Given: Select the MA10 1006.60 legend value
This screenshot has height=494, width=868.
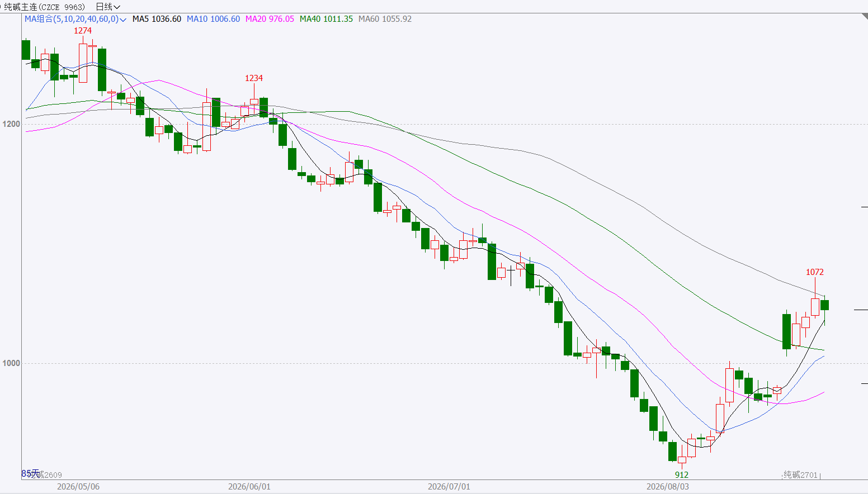Looking at the screenshot, I should coord(213,19).
